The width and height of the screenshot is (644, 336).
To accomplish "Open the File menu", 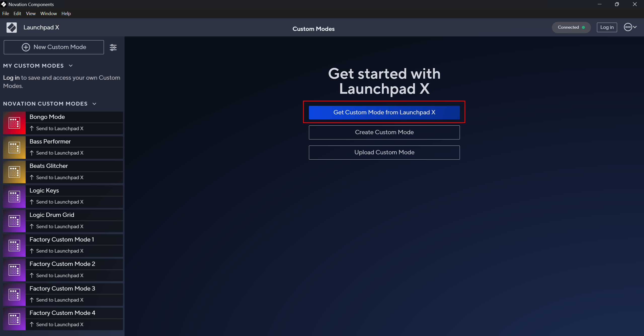I will coord(6,14).
